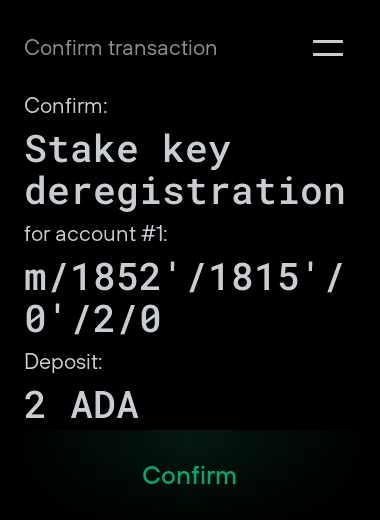Viewport: 380px width, 520px height.
Task: Click the 'Stake key' heading line
Action: [128, 150]
